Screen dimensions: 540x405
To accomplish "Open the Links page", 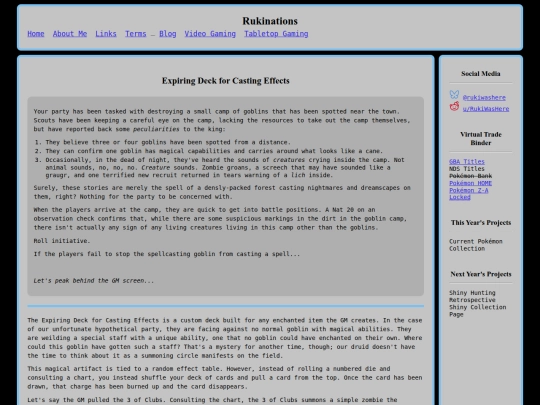I will tap(106, 34).
